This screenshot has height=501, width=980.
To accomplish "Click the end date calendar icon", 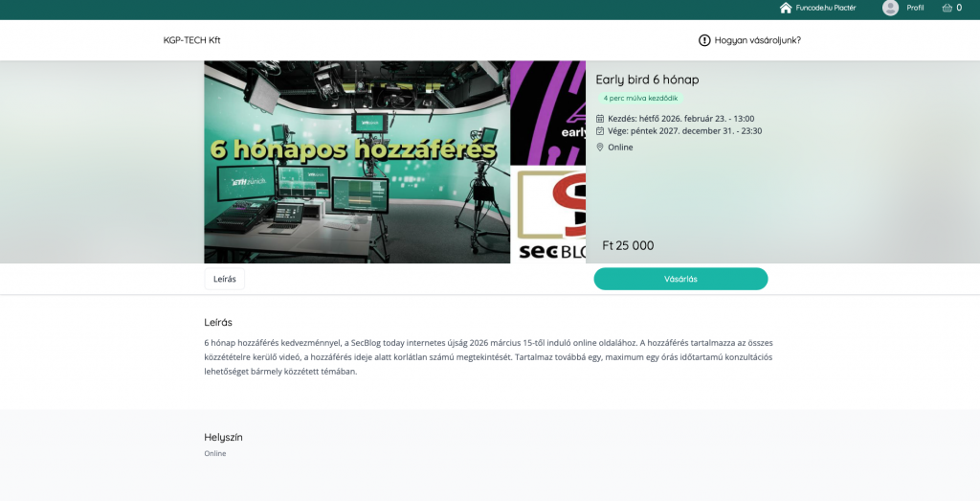I will [600, 130].
